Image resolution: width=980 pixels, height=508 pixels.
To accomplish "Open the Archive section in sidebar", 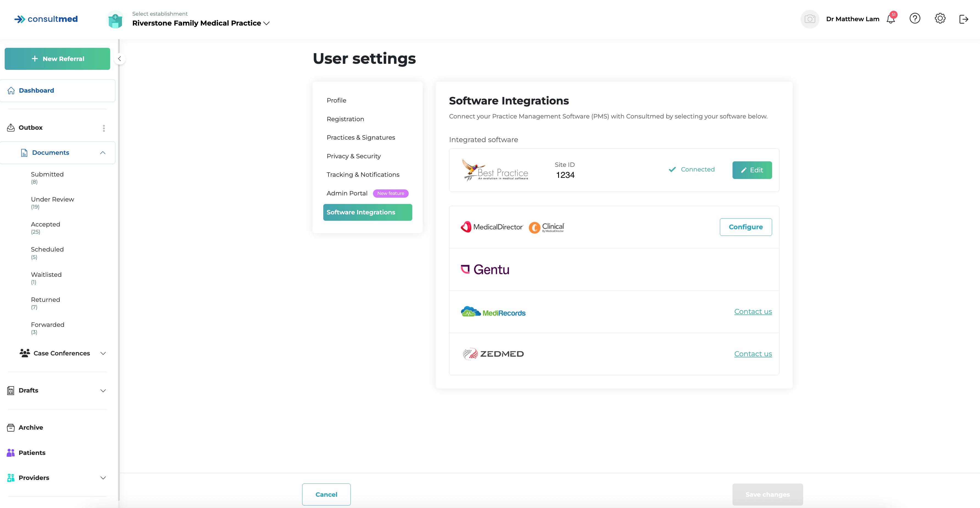I will [31, 427].
